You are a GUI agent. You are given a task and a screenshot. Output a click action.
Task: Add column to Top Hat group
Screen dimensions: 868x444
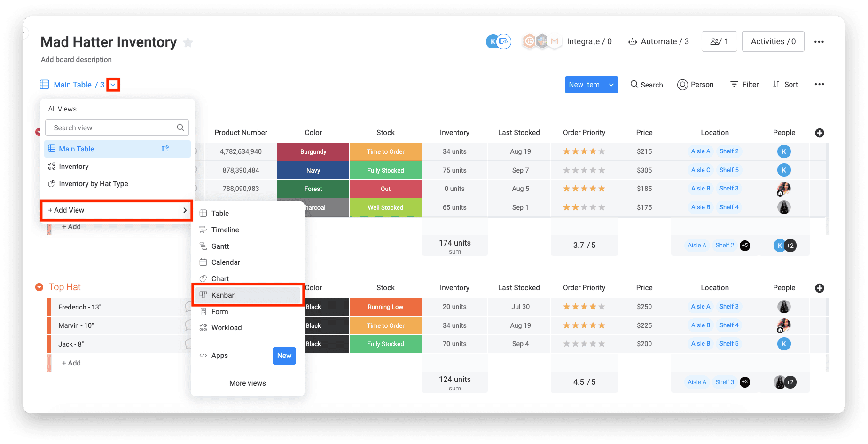point(819,288)
